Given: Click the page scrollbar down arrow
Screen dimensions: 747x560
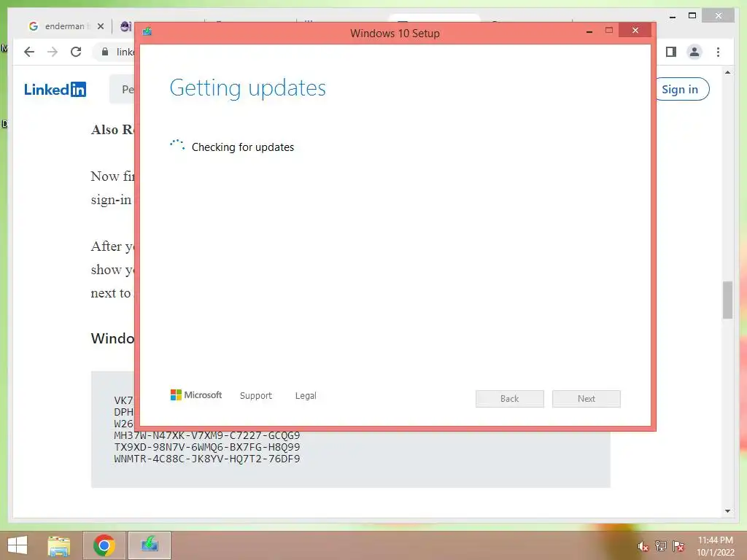Looking at the screenshot, I should (x=727, y=511).
